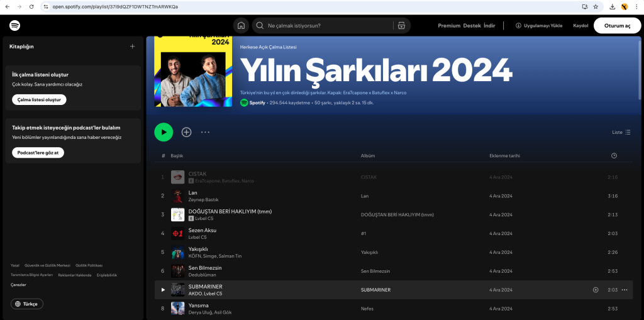Image resolution: width=644 pixels, height=320 pixels.
Task: Click the Albüm column header
Action: (367, 156)
